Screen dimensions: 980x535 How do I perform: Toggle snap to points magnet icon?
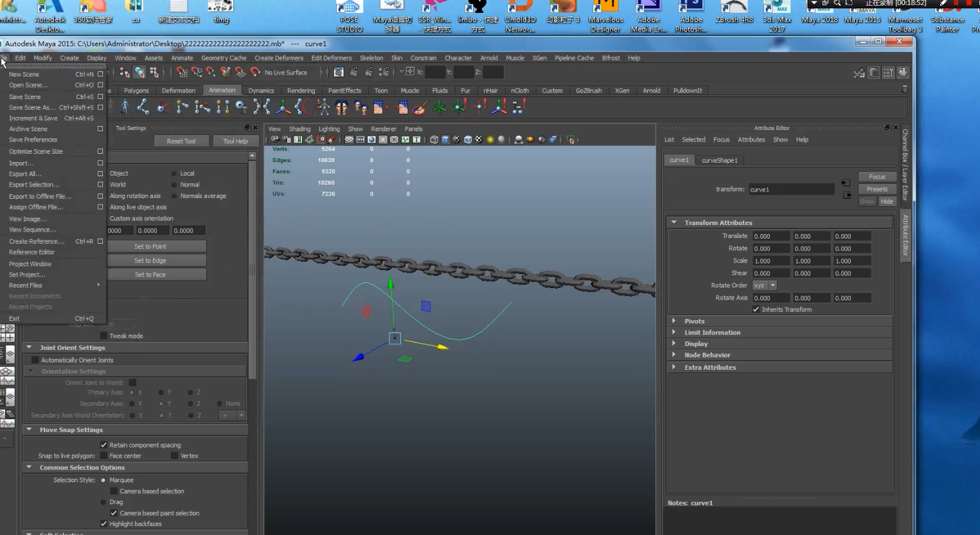point(211,72)
